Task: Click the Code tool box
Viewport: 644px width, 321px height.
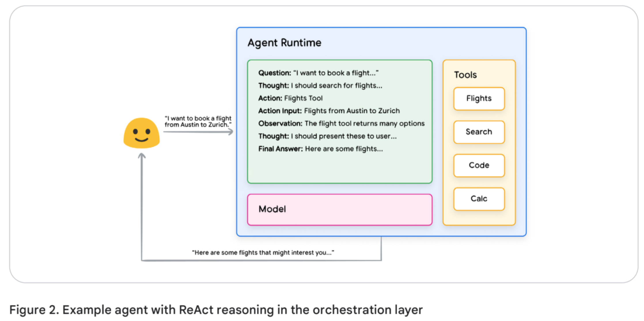Action: point(479,165)
